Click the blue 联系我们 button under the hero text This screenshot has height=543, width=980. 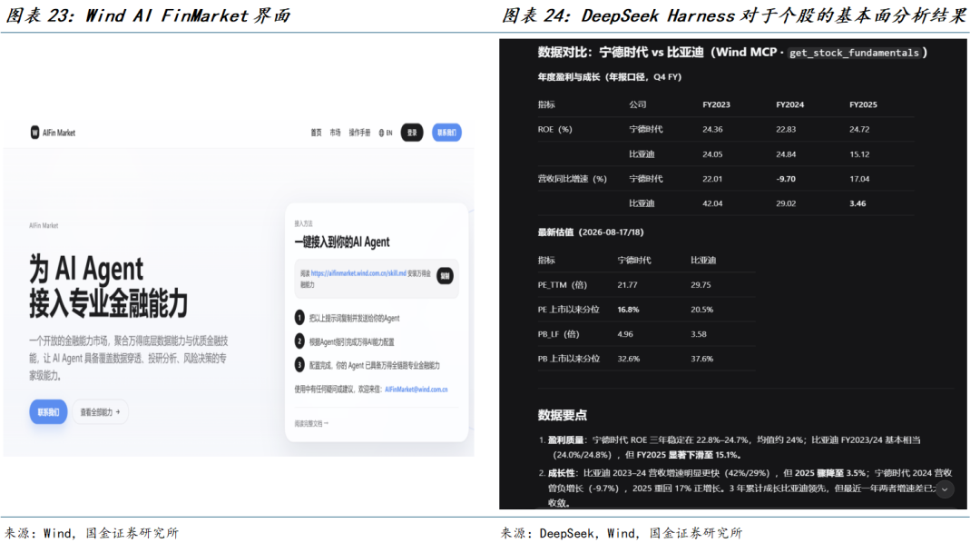click(48, 412)
